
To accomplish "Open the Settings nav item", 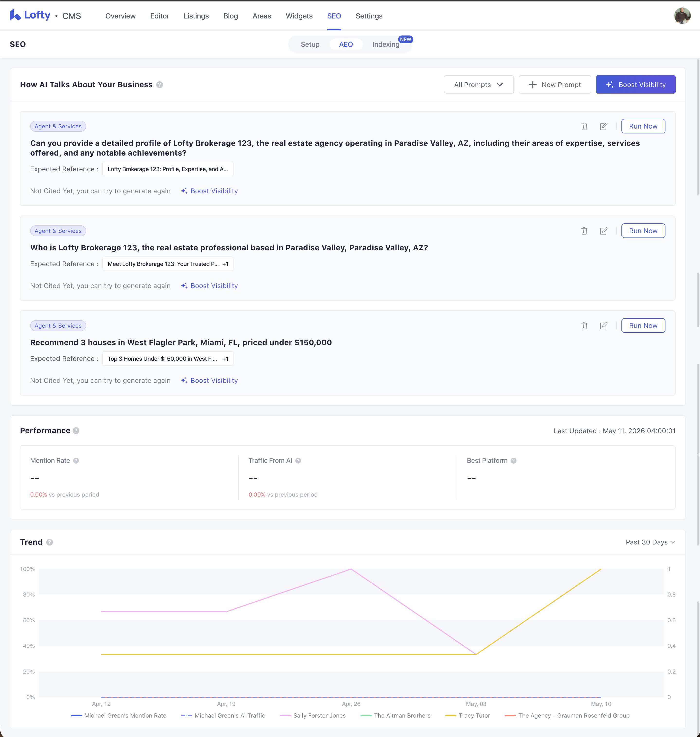I will pos(369,16).
